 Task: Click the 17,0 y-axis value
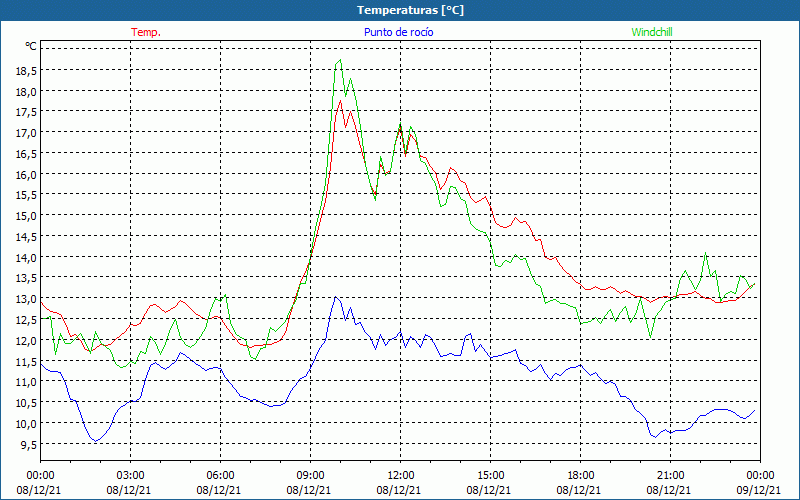click(27, 133)
